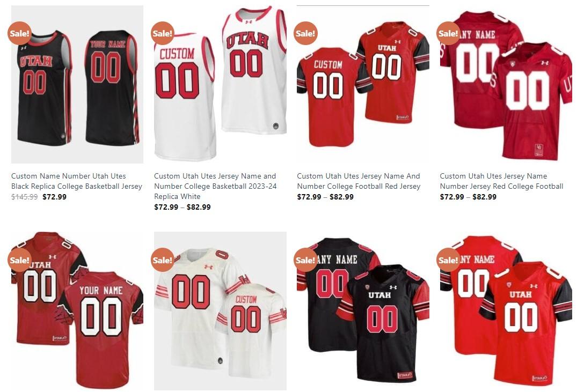Image resolution: width=577 pixels, height=392 pixels.
Task: Click Sale badge on white basketball jersey
Action: point(162,33)
